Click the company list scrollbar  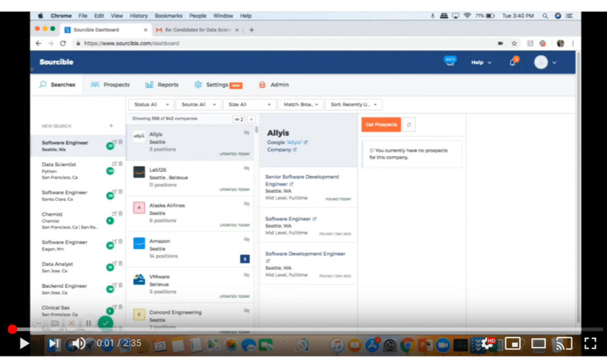click(x=256, y=129)
